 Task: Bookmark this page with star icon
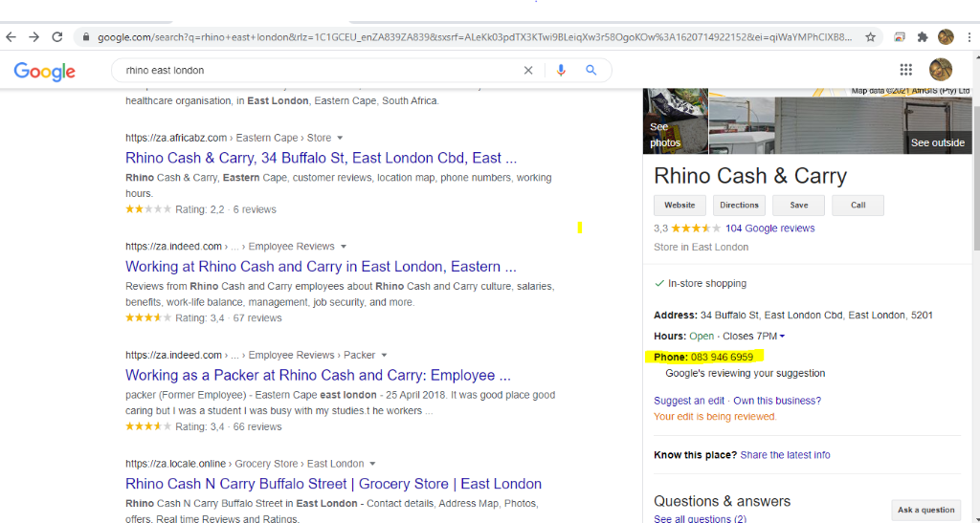[870, 37]
